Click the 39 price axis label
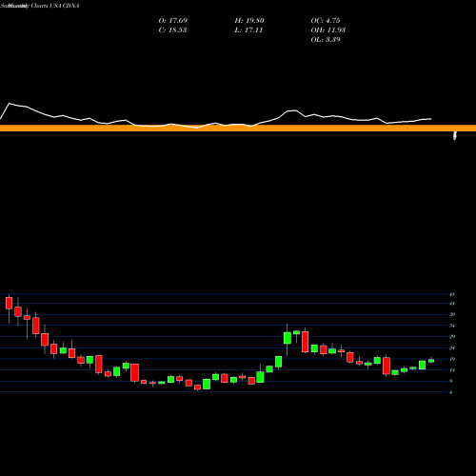 click(x=452, y=314)
